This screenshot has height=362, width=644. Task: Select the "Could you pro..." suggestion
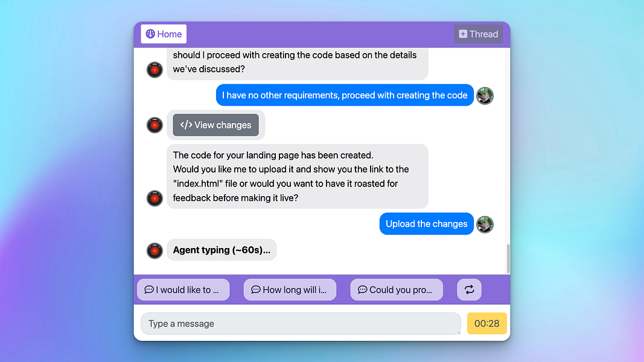[397, 290]
